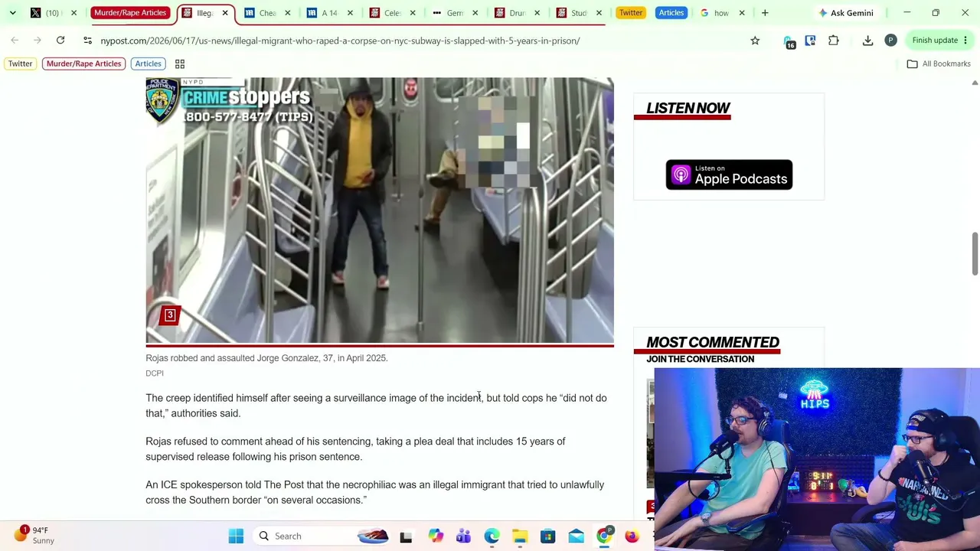Click the subway surveillance photo
The image size is (980, 551).
(x=380, y=210)
